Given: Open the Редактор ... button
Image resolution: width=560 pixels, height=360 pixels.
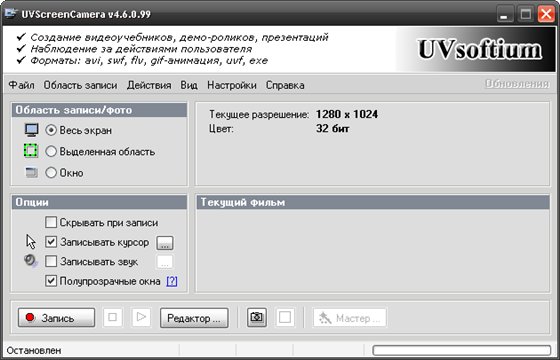Looking at the screenshot, I should [194, 318].
